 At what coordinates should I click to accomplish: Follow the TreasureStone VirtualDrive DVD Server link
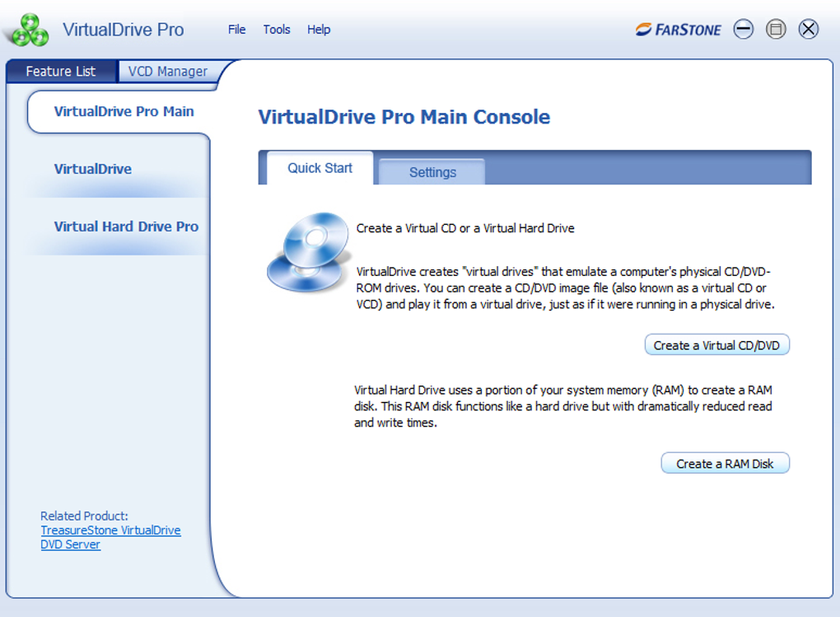110,537
